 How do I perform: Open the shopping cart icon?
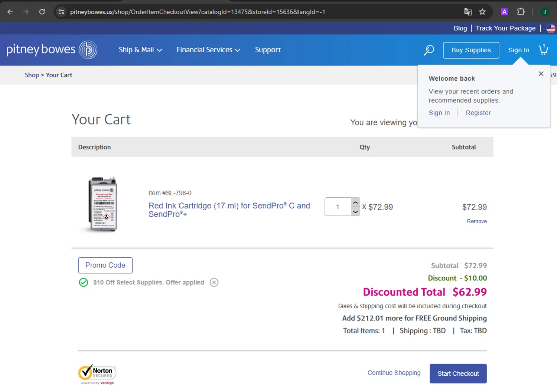pos(543,50)
